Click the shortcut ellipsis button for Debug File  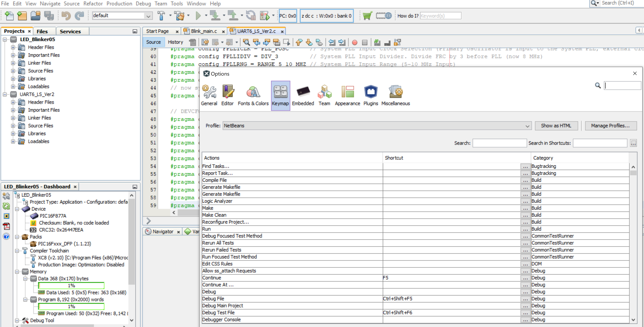click(525, 299)
